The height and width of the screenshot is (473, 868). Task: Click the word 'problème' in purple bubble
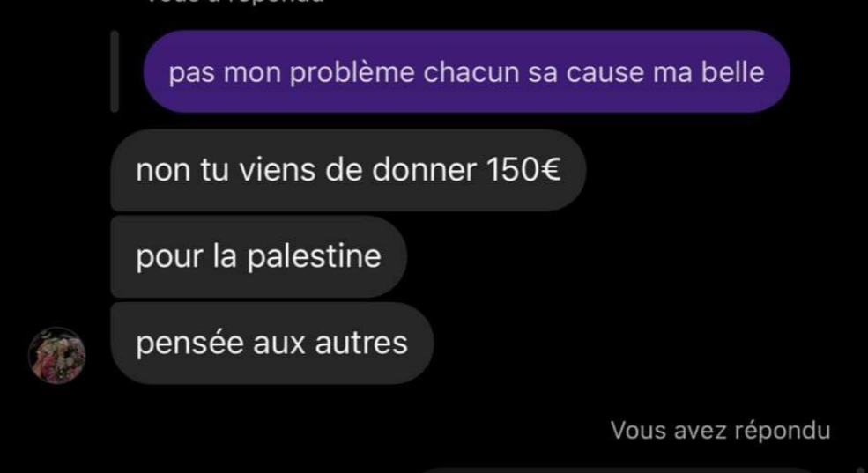tap(352, 73)
